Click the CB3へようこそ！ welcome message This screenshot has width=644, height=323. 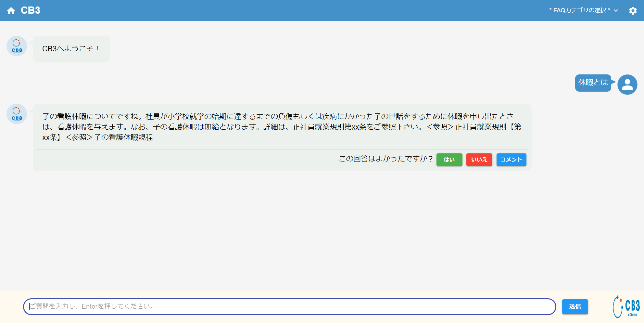coord(71,49)
